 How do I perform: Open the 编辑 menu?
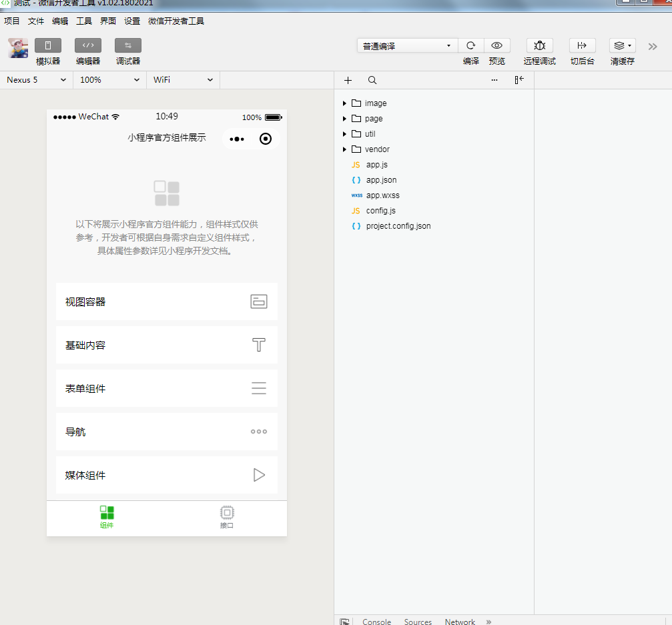point(60,21)
